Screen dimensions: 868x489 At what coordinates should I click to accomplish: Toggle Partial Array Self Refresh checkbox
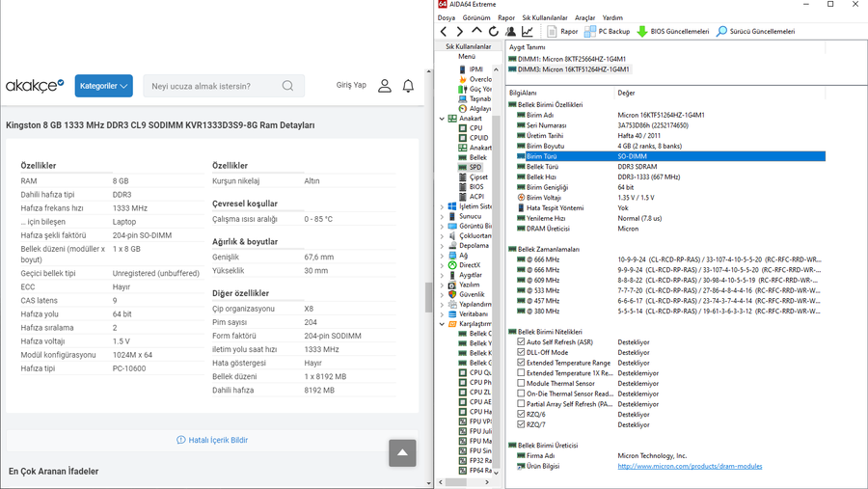point(521,404)
